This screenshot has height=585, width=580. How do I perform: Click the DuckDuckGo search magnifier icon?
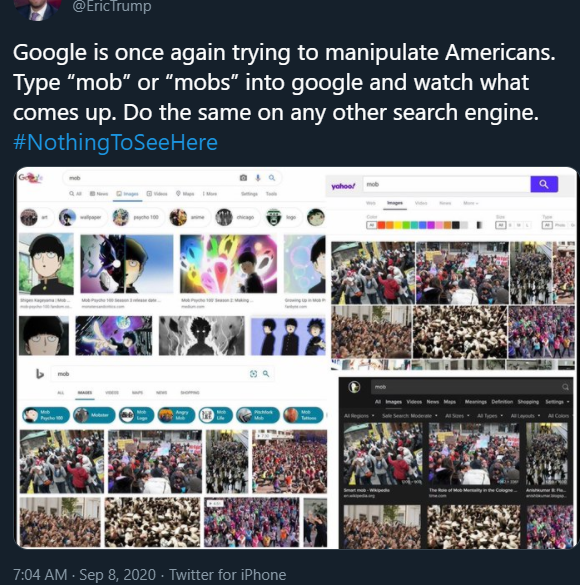(x=565, y=387)
